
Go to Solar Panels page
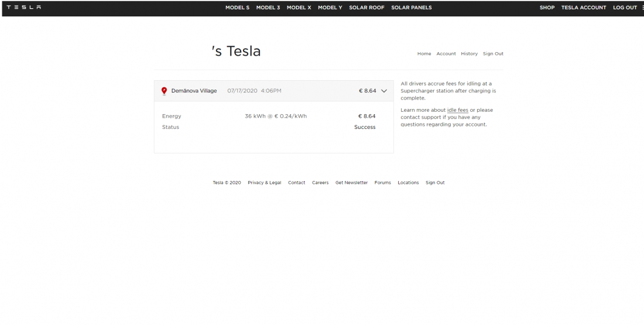pyautogui.click(x=411, y=8)
